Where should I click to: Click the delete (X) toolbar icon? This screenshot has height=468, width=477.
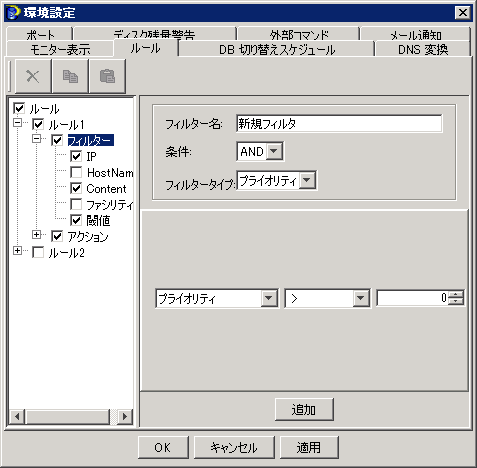tap(33, 76)
